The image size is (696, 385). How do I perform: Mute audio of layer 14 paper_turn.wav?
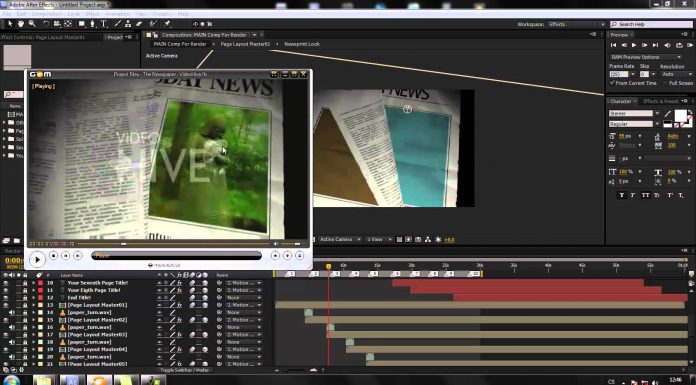pyautogui.click(x=12, y=313)
